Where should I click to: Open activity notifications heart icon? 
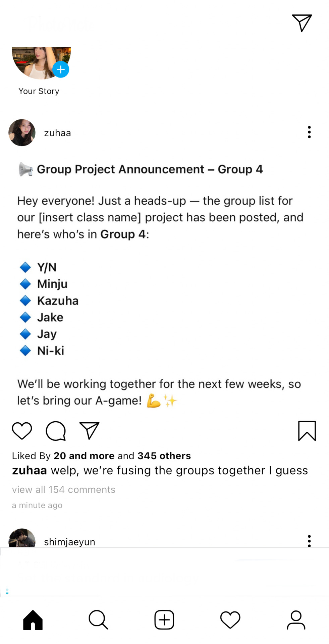coord(230,620)
